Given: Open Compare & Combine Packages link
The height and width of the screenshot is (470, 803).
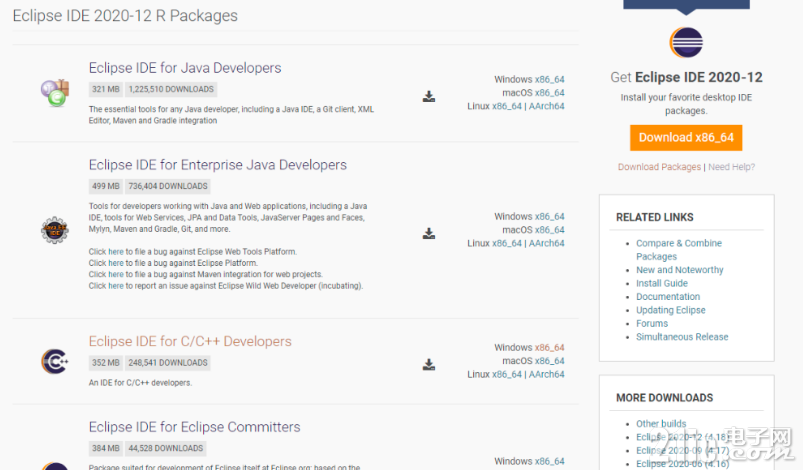Looking at the screenshot, I should pos(679,250).
